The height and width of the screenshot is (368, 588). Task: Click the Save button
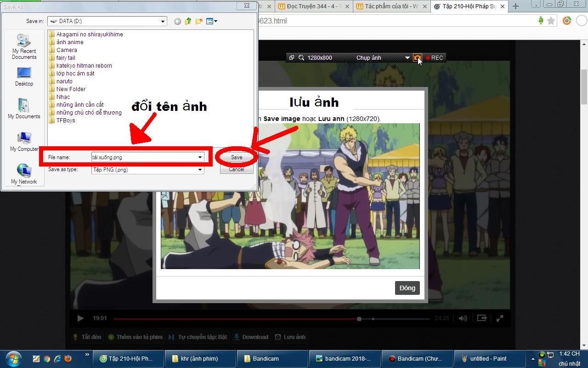pos(237,157)
